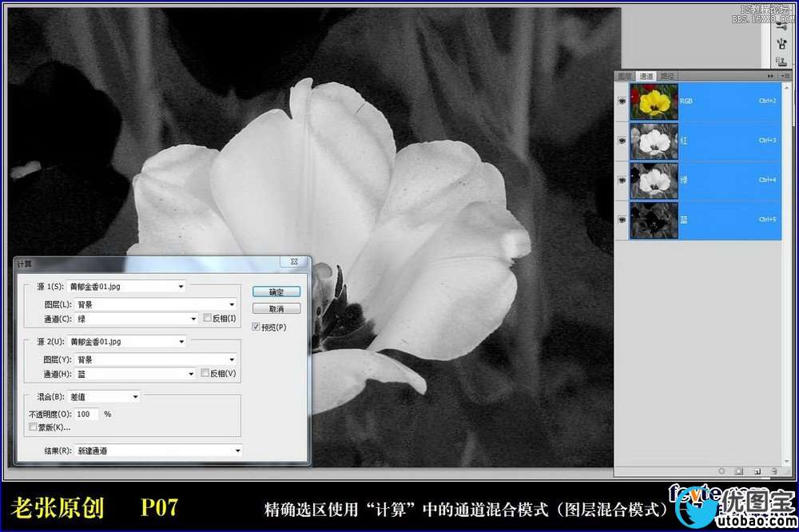Viewport: 799px width, 532px height.
Task: Toggle visibility of Blue (蓝) channel
Action: 622,219
